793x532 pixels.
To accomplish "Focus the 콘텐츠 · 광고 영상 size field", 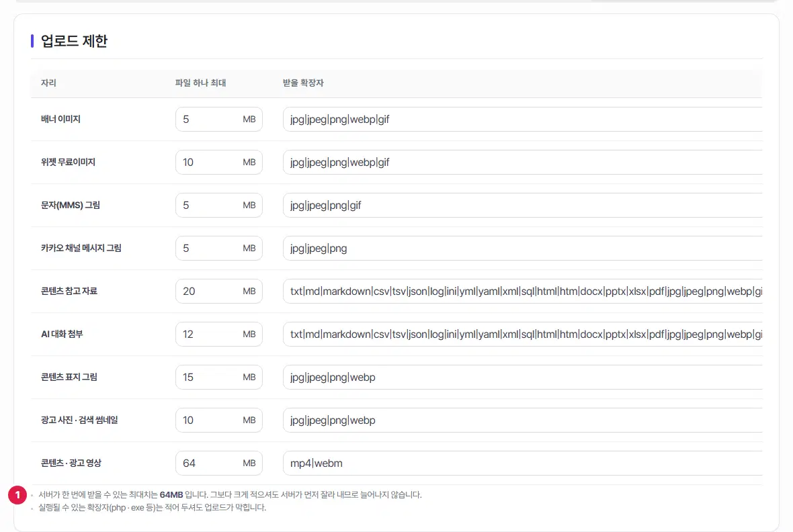I will [218, 463].
